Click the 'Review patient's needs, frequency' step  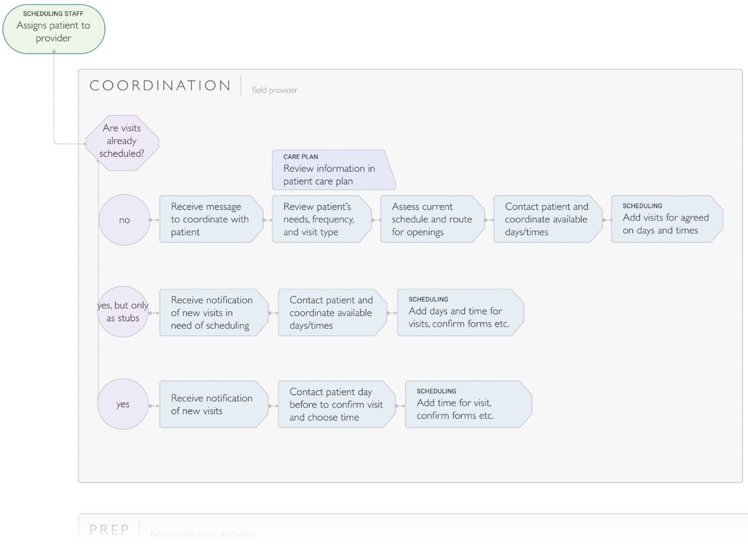pos(321,220)
